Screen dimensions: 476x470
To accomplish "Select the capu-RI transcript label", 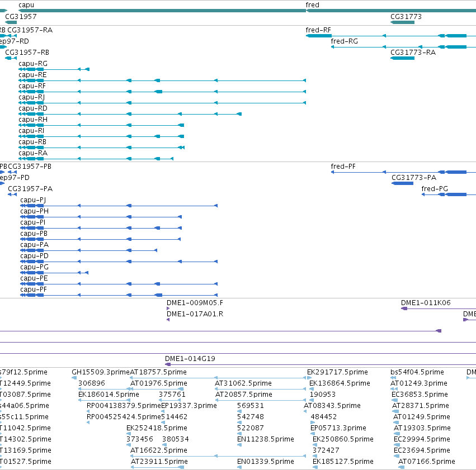I will [x=31, y=131].
